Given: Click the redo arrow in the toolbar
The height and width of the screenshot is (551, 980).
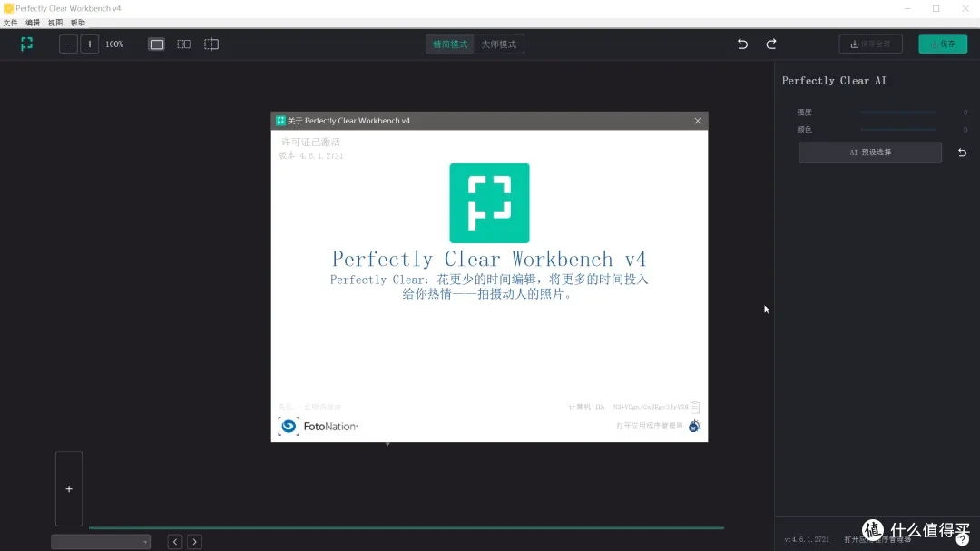Looking at the screenshot, I should tap(771, 44).
